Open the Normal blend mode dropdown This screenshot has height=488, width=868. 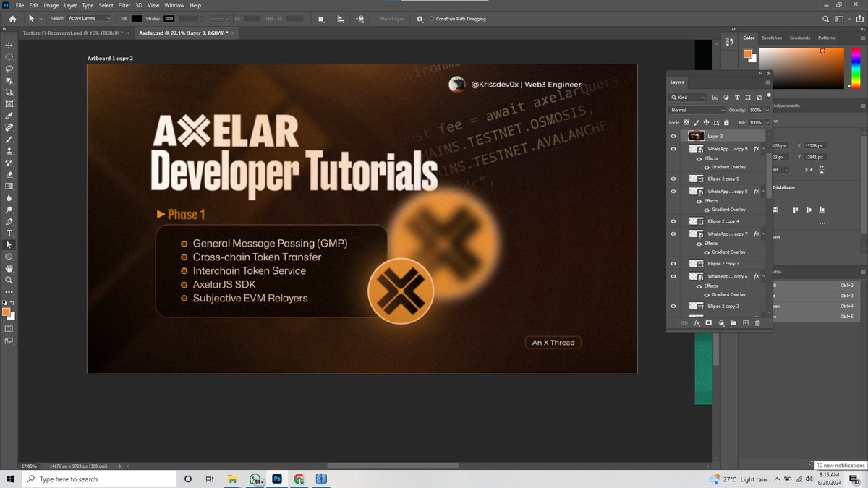tap(697, 110)
